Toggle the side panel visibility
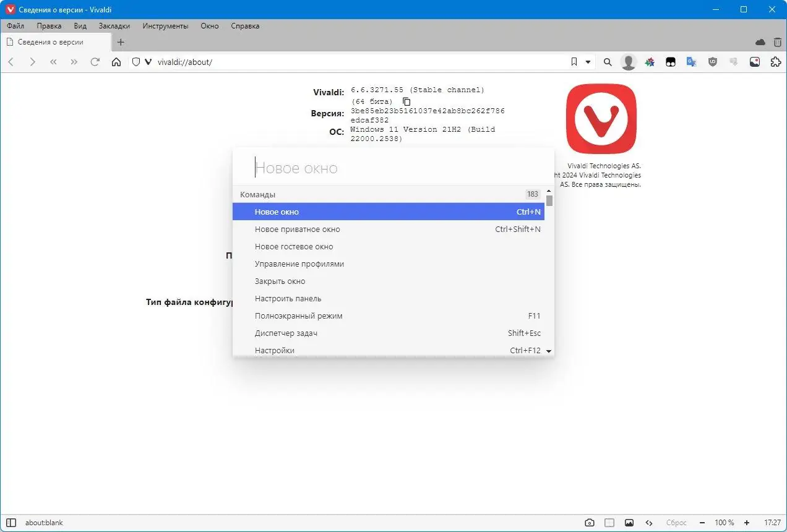Image resolution: width=787 pixels, height=532 pixels. point(11,523)
